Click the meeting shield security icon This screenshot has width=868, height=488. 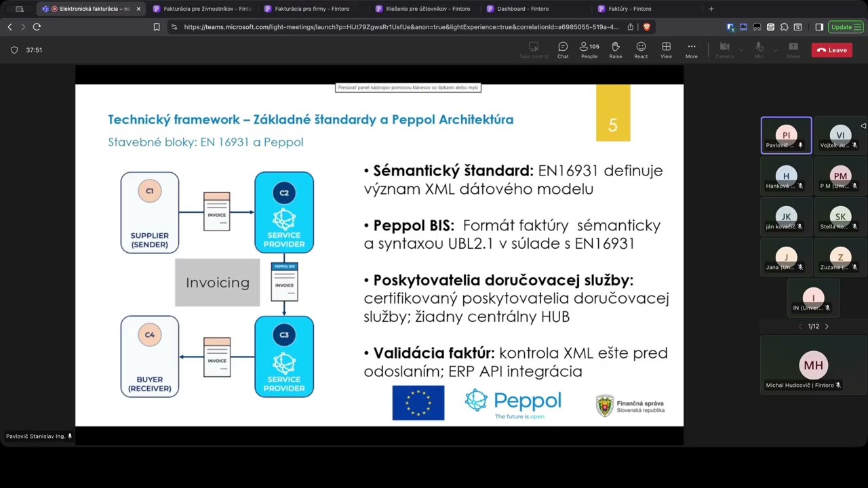click(x=14, y=50)
